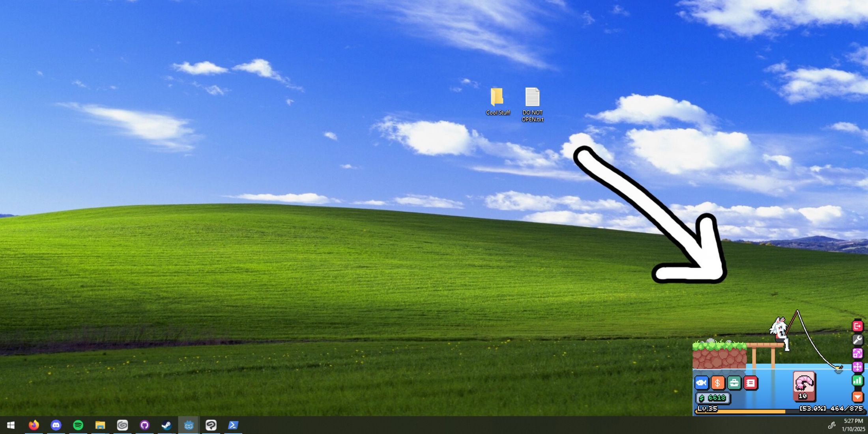Click the purple four-arrow move button
The height and width of the screenshot is (434, 868).
857,367
